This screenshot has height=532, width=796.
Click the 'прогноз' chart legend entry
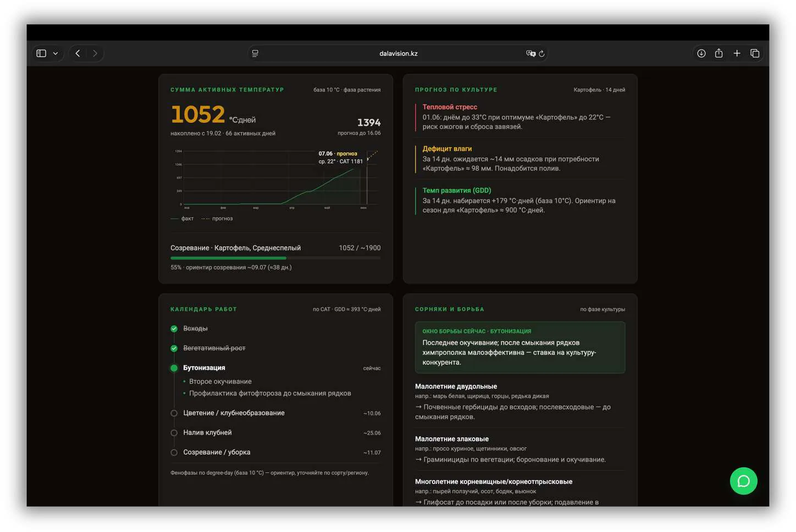click(217, 219)
